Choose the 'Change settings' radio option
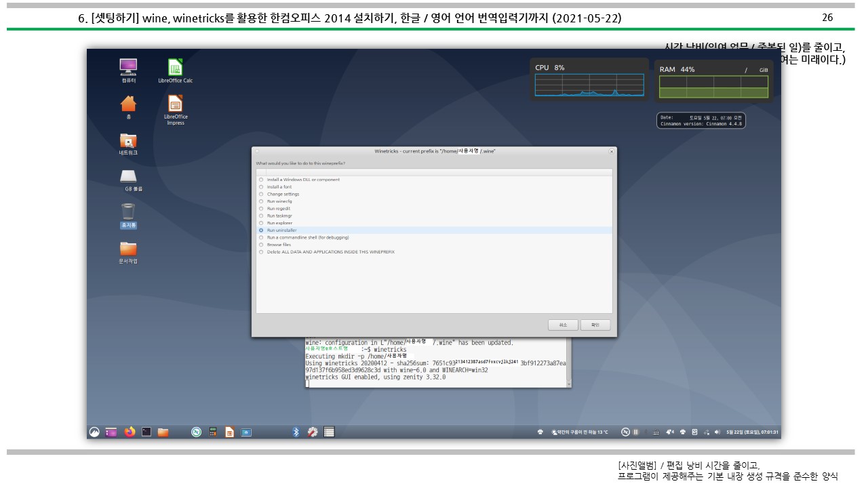The width and height of the screenshot is (868, 488). click(x=261, y=194)
